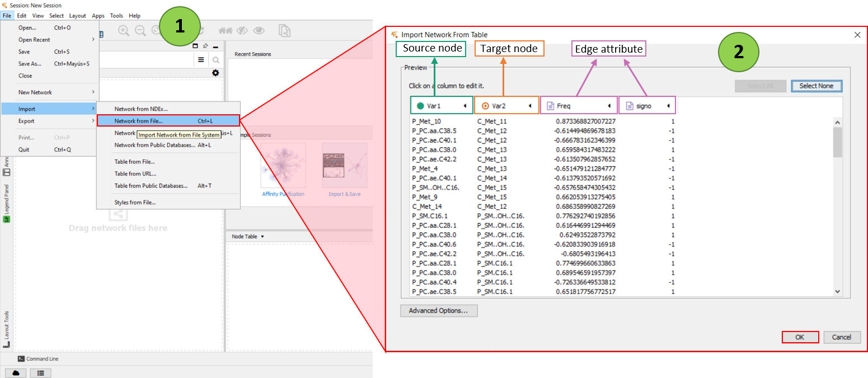
Task: Open the Import & Save sample session link
Action: pos(344,194)
